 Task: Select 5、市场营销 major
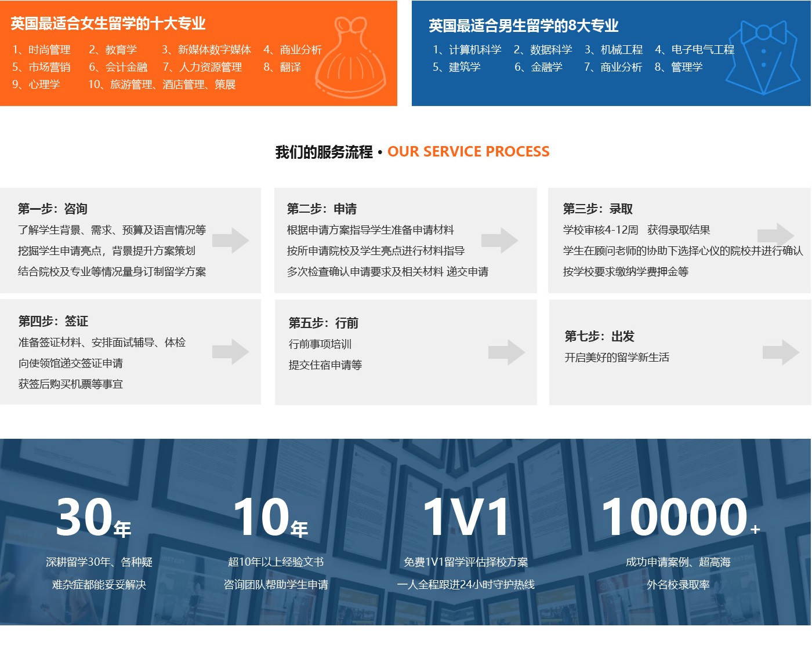tap(41, 67)
